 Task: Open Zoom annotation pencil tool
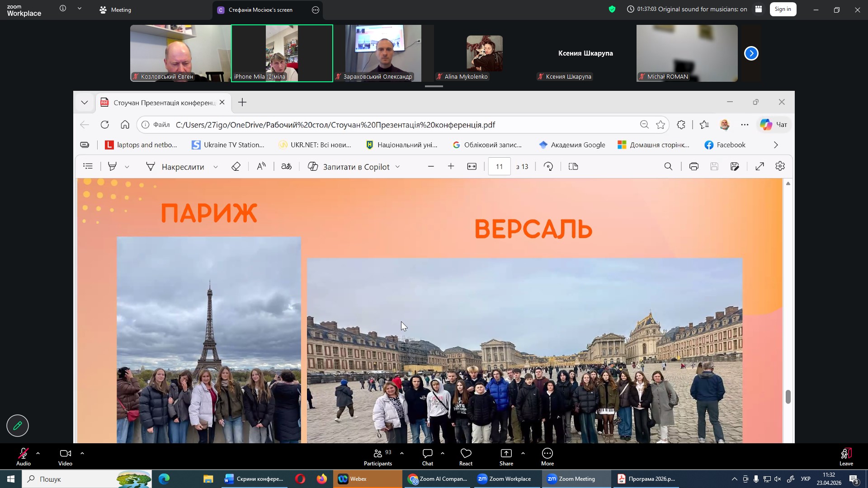point(18,426)
